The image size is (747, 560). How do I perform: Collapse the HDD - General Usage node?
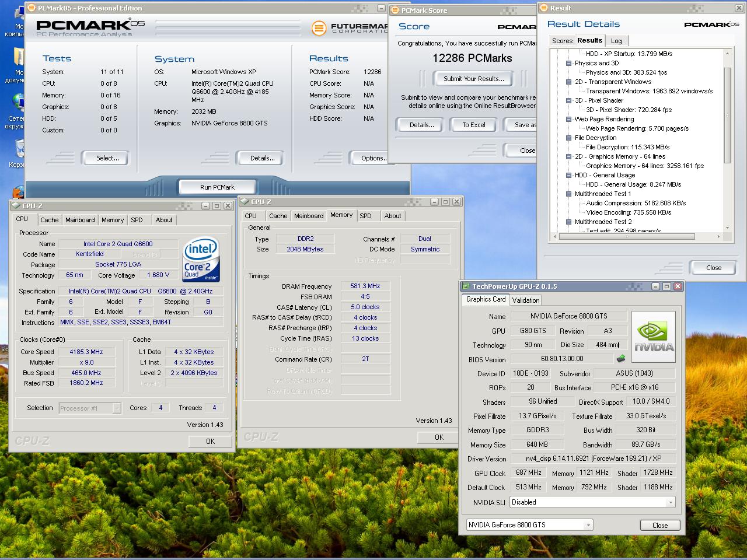(x=568, y=175)
